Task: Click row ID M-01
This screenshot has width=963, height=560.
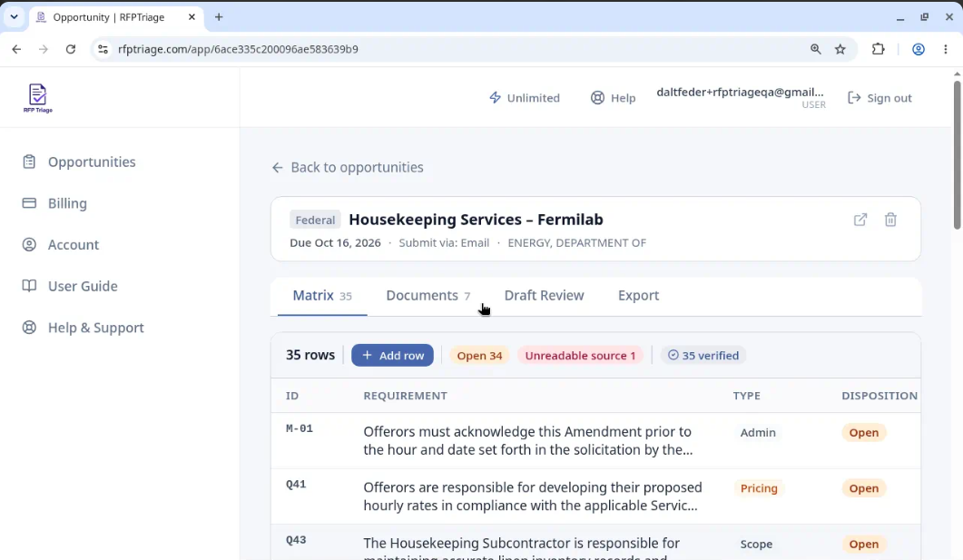Action: pyautogui.click(x=300, y=428)
